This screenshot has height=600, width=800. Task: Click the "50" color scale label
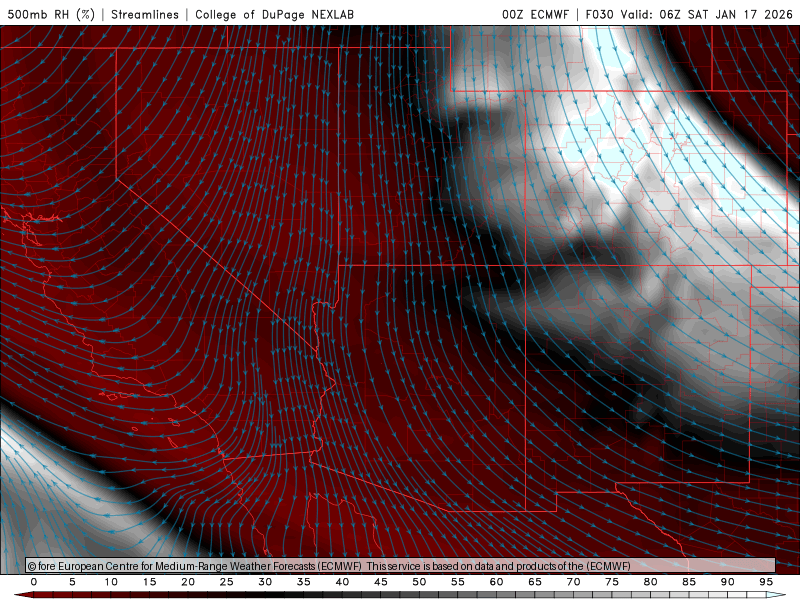coord(419,582)
